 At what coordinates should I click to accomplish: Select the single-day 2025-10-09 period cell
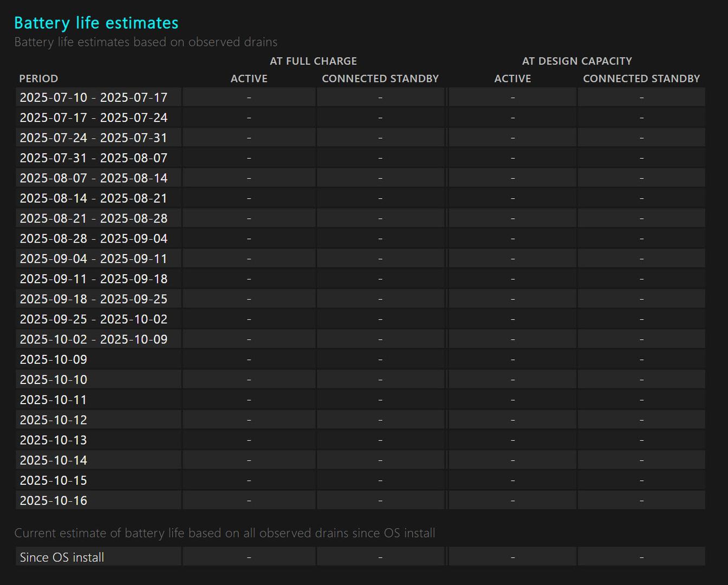pyautogui.click(x=54, y=359)
